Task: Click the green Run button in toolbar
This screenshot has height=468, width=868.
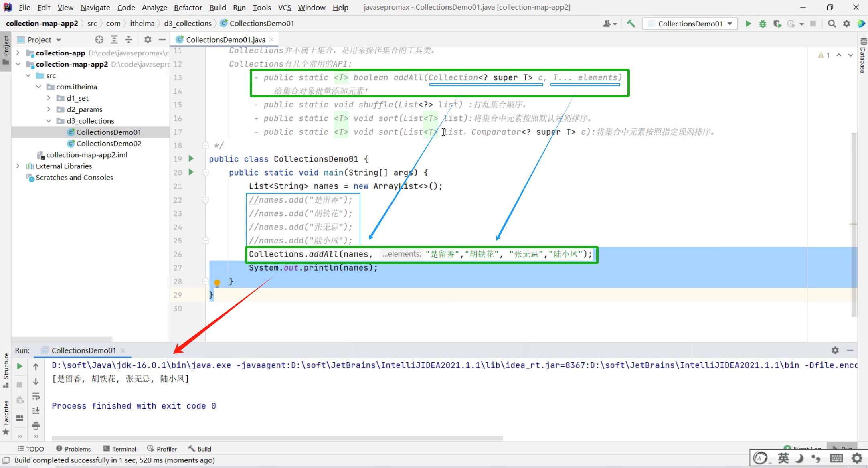Action: 748,24
